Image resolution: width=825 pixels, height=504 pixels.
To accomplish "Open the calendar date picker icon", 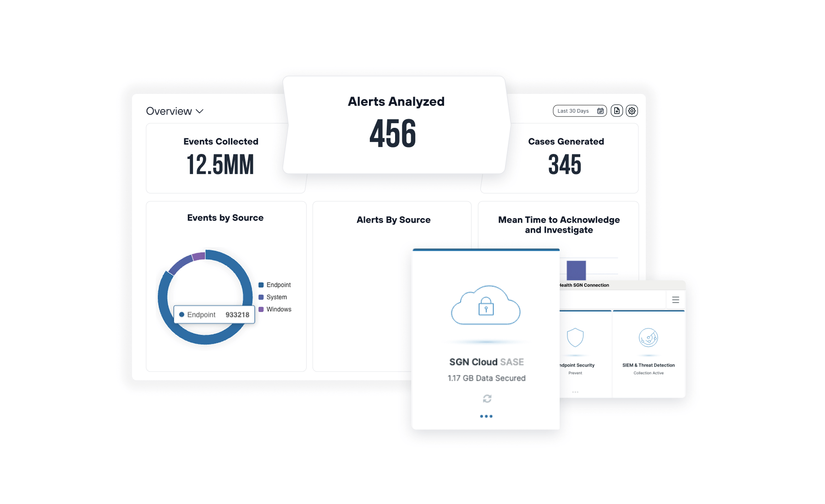I will [x=600, y=110].
